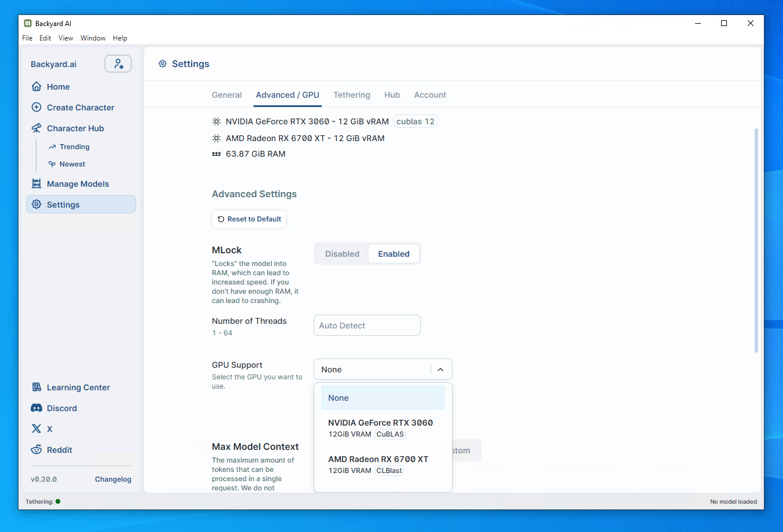783x532 pixels.
Task: Click the Newest sprout icon
Action: tap(52, 164)
